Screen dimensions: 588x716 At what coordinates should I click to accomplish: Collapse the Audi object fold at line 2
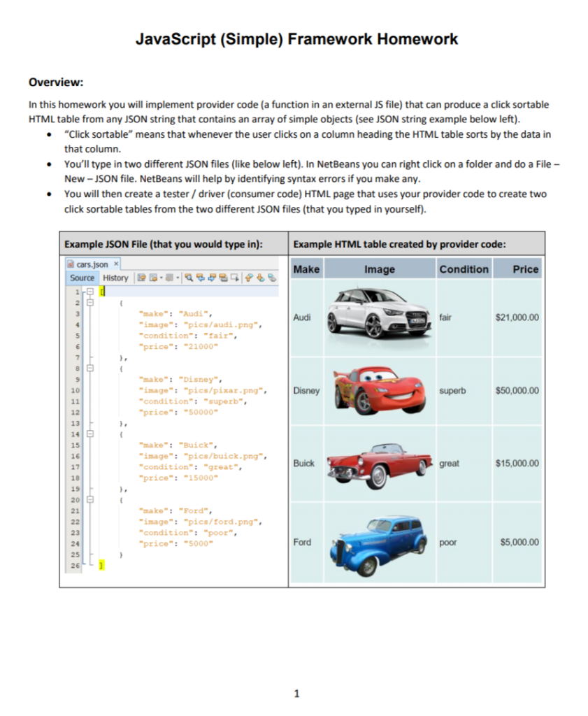[x=90, y=302]
